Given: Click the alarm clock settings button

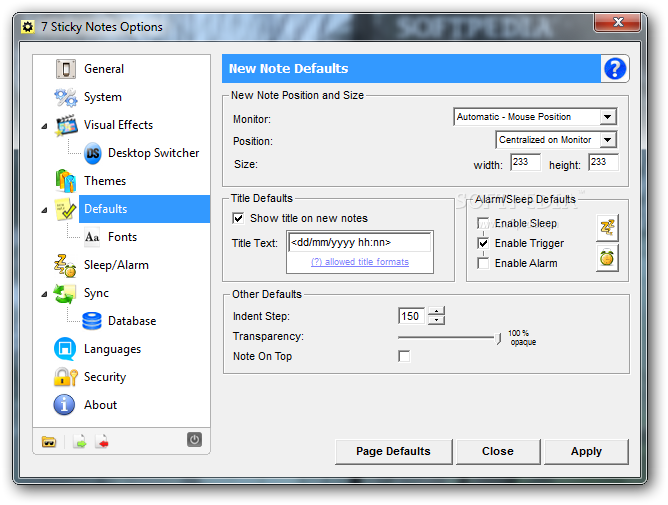Looking at the screenshot, I should pos(607,258).
